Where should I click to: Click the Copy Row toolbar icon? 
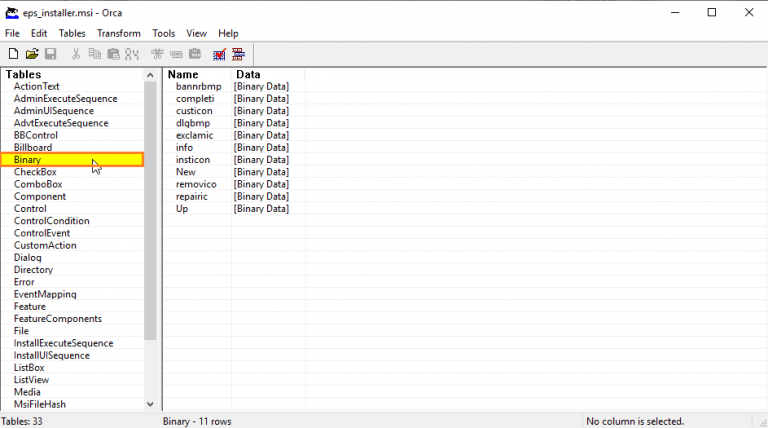pyautogui.click(x=176, y=54)
